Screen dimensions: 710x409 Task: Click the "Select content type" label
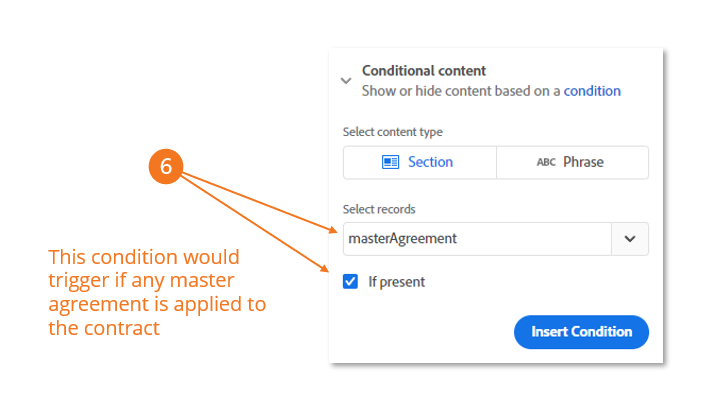(392, 132)
